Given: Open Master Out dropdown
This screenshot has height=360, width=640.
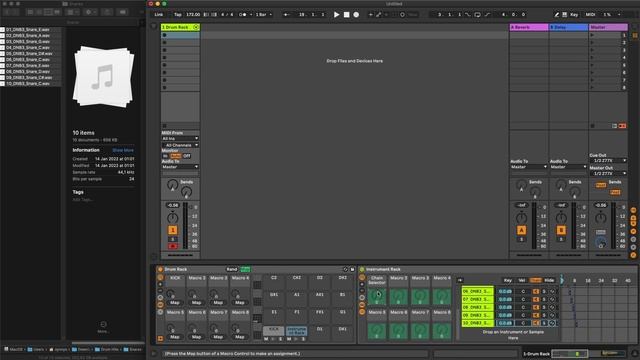Looking at the screenshot, I should pyautogui.click(x=608, y=173).
